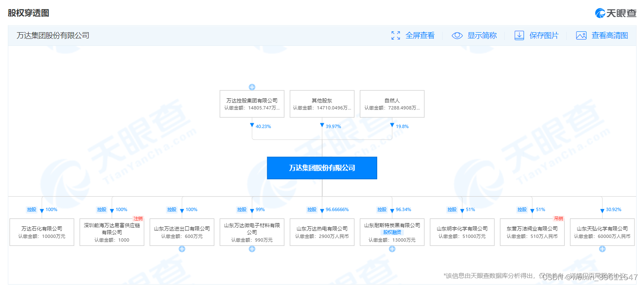Click plus icon below 山东天弘化学有限公司

(x=602, y=249)
